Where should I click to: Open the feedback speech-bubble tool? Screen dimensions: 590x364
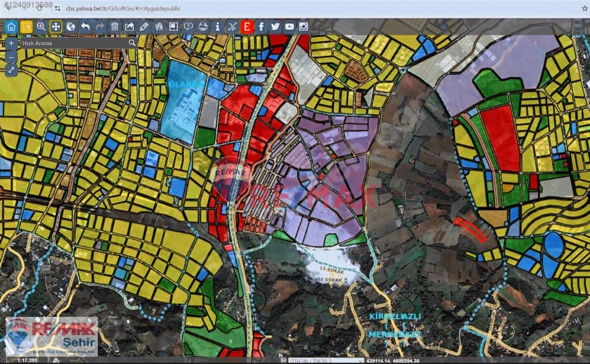click(x=188, y=27)
